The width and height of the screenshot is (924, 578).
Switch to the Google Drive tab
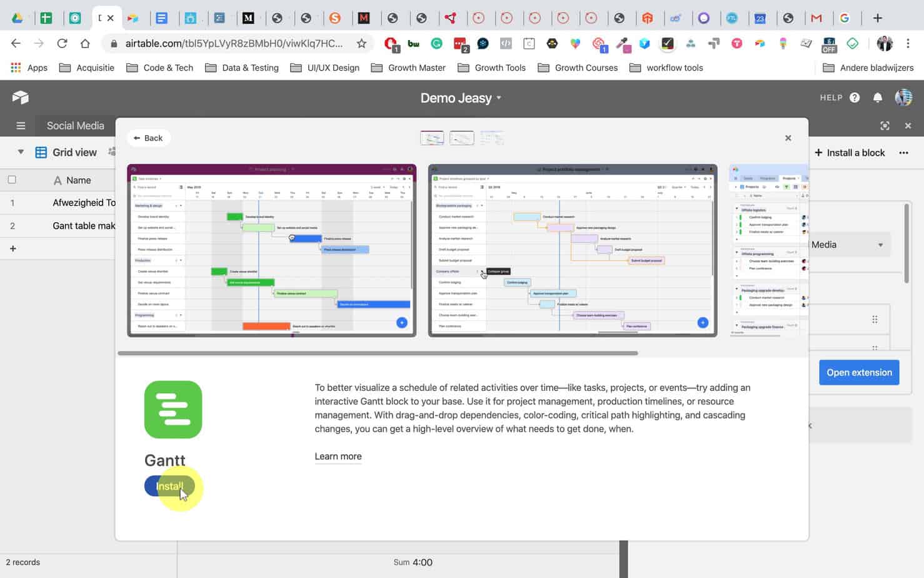pyautogui.click(x=18, y=18)
